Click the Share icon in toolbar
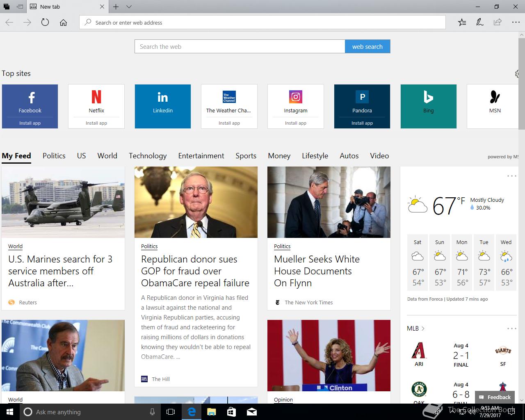 click(498, 23)
